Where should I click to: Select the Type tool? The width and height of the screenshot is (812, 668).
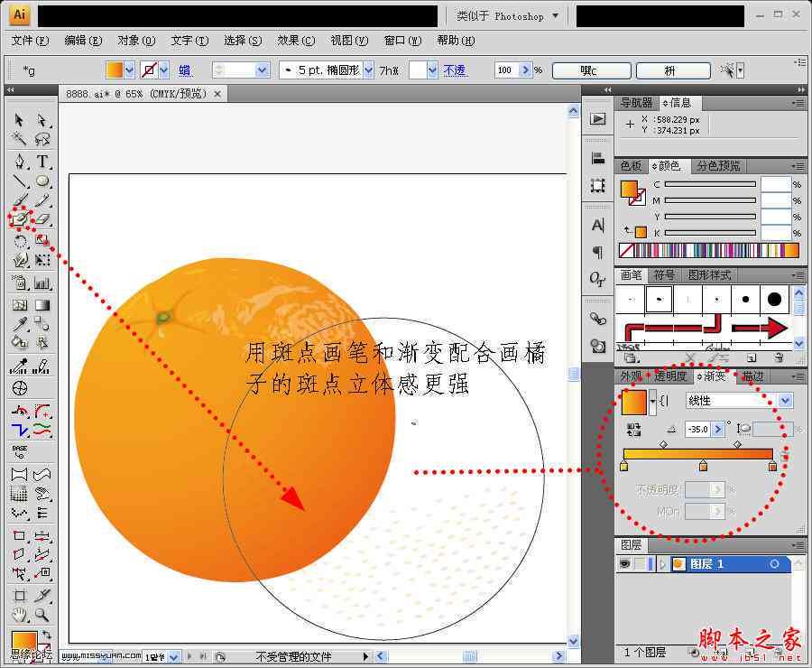pos(42,162)
